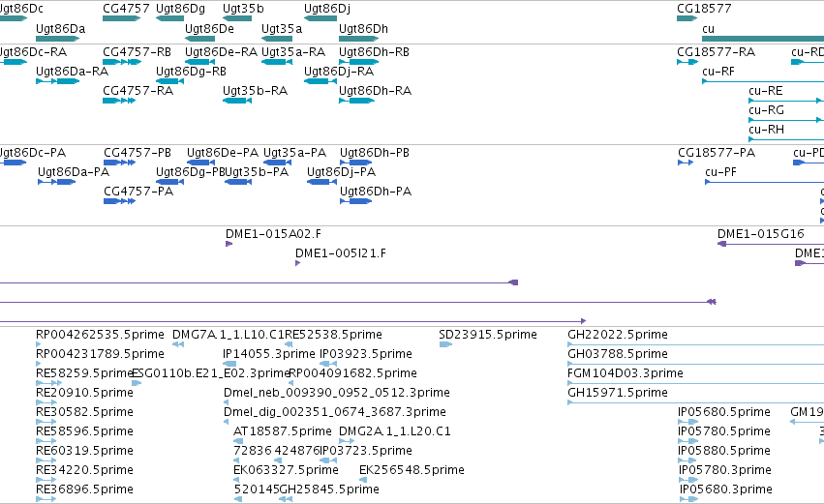Select the Ugt86Dj gene label
The height and width of the screenshot is (504, 824).
[327, 9]
